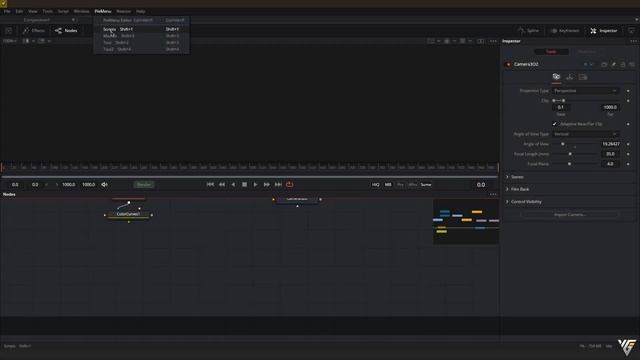Image resolution: width=640 pixels, height=360 pixels.
Task: Open the Projection Type dropdown
Action: point(585,91)
